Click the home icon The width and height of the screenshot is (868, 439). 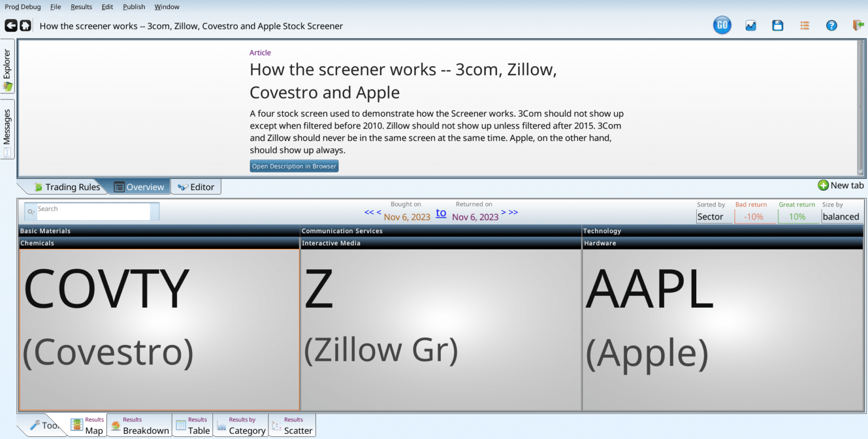(25, 25)
